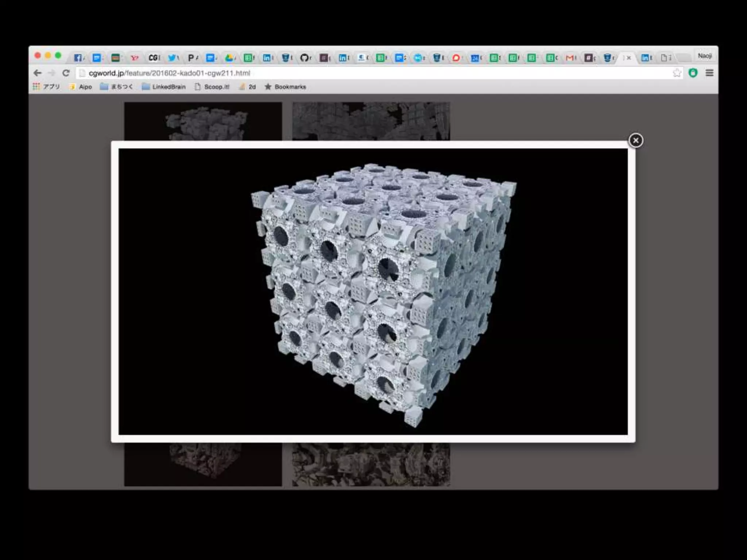Reload the current page
Viewport: 747px width, 560px height.
coord(66,73)
